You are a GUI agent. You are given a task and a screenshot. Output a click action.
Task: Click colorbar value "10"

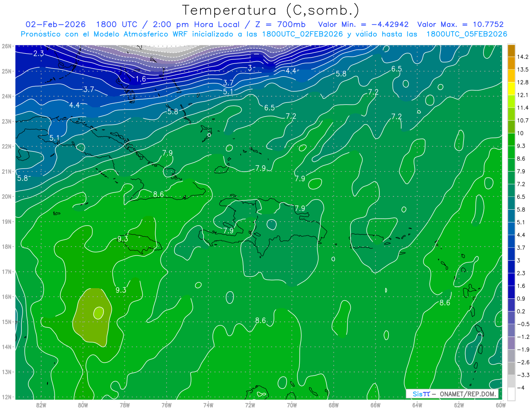[x=520, y=133]
